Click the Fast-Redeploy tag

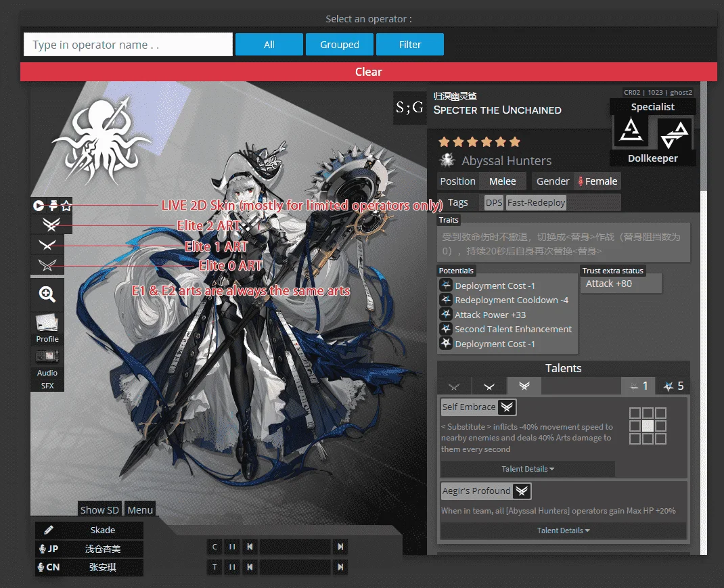point(536,202)
